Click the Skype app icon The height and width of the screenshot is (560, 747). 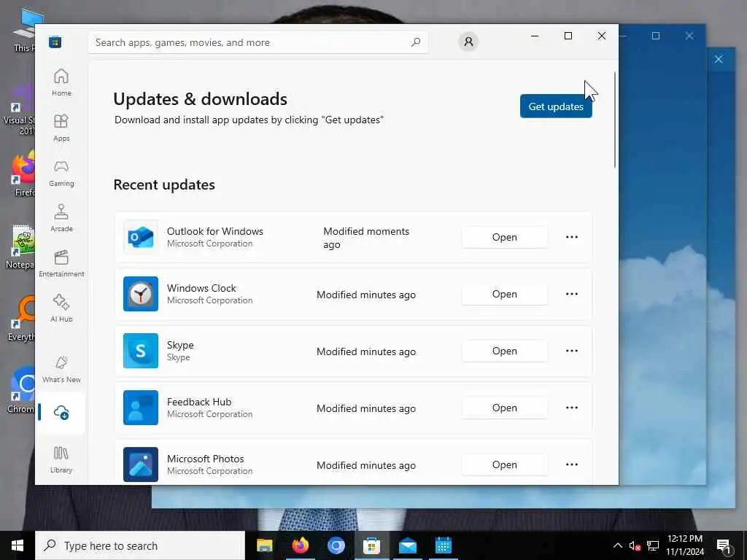pyautogui.click(x=141, y=351)
